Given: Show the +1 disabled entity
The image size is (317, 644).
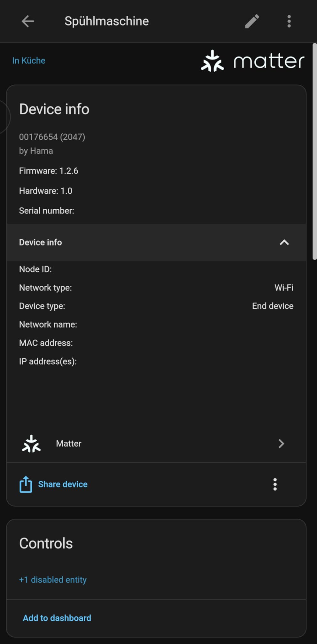Looking at the screenshot, I should 53,579.
